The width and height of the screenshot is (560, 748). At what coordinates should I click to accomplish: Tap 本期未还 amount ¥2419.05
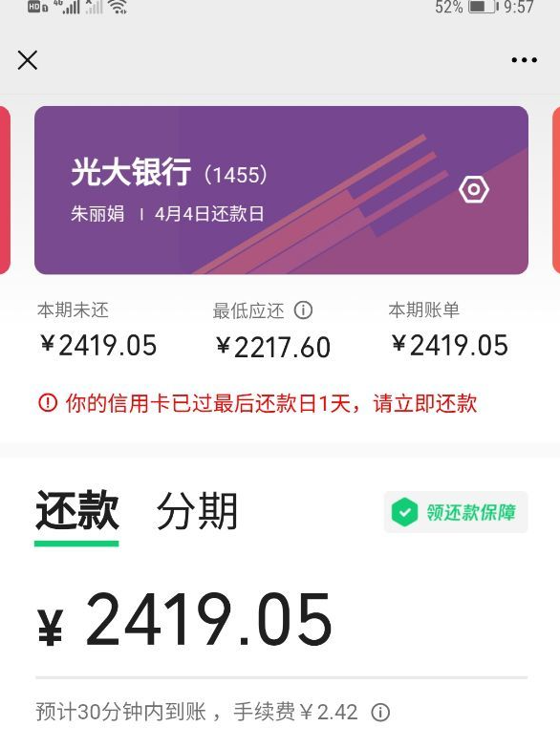click(98, 346)
